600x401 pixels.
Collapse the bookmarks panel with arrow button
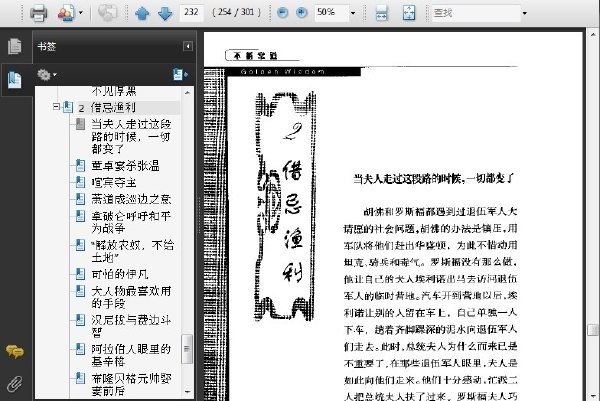(188, 46)
